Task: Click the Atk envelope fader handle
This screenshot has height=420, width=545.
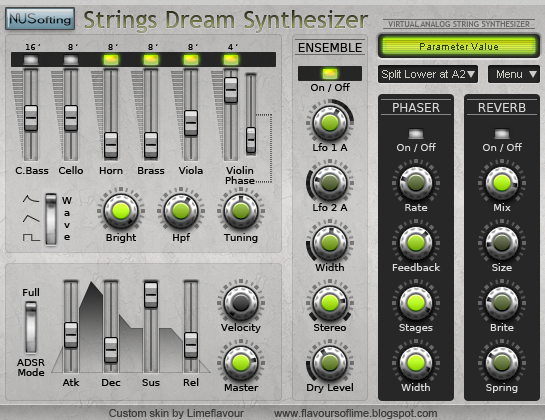Action: tap(71, 335)
